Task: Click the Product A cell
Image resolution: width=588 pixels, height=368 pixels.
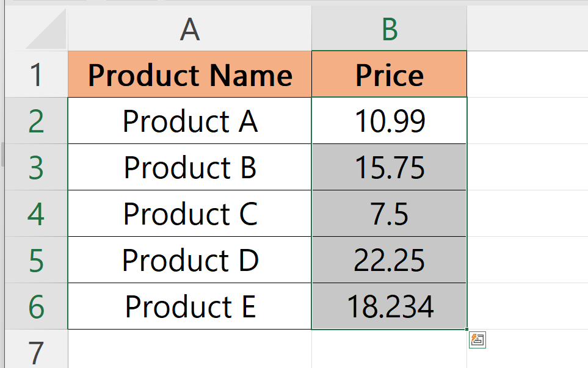Action: tap(189, 120)
